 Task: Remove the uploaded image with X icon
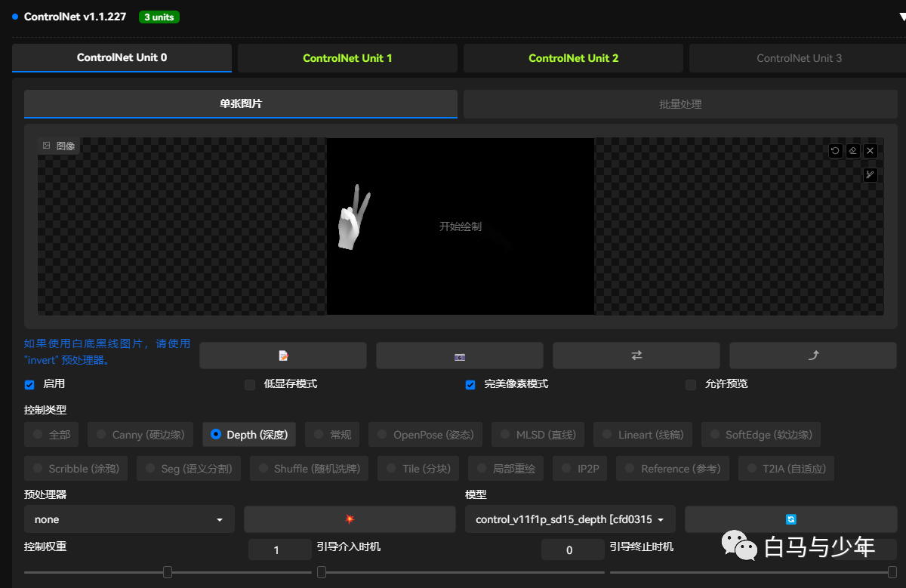pos(871,151)
